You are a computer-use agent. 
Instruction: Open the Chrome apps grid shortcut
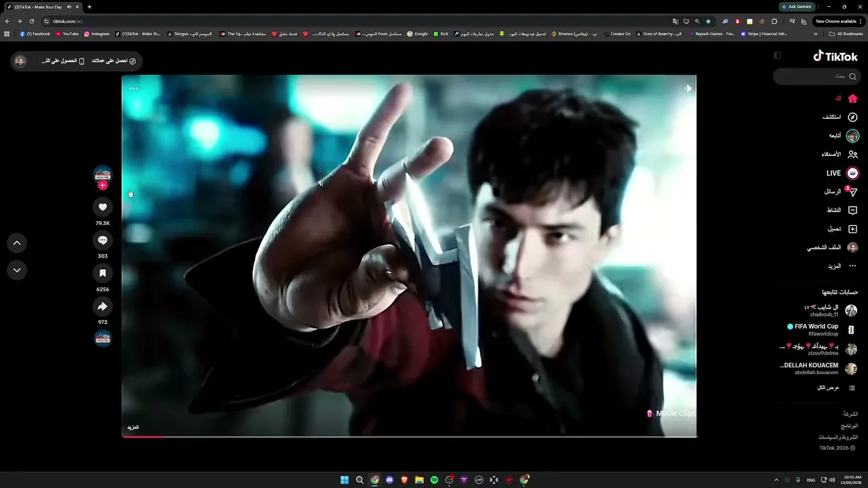pos(7,34)
